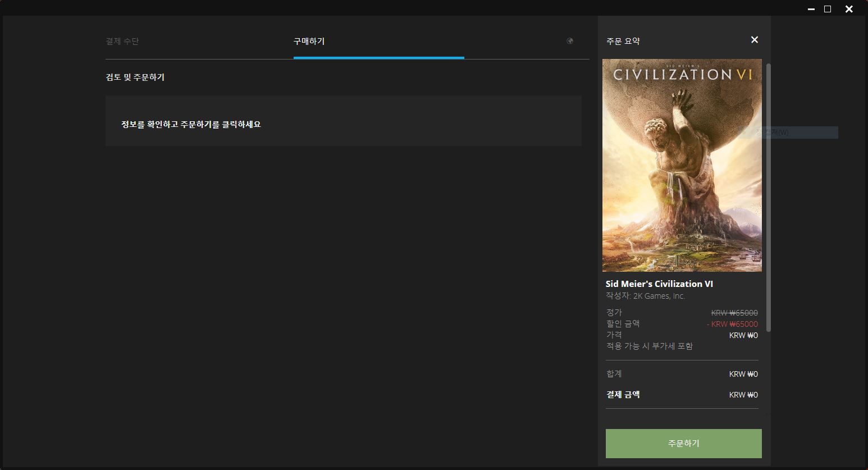Click the 적용 가능 시 부가세 포함 note

click(650, 346)
